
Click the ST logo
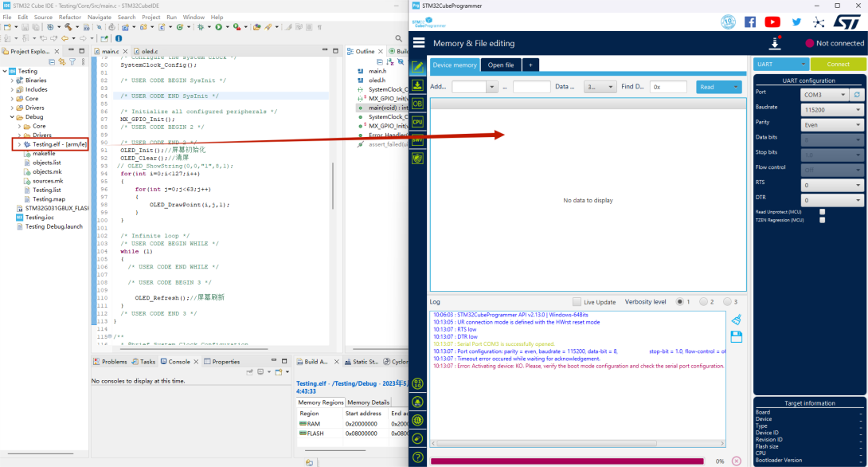click(846, 22)
